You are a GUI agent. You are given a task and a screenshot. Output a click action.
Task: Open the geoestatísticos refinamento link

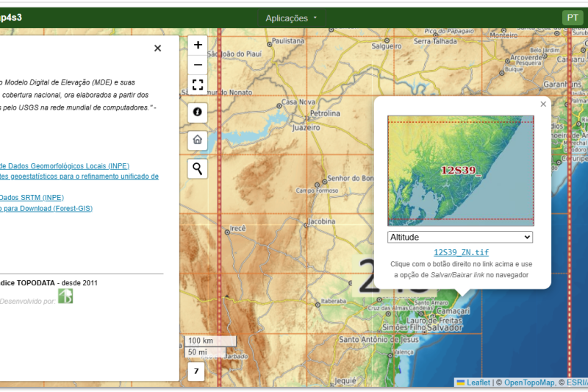click(79, 177)
